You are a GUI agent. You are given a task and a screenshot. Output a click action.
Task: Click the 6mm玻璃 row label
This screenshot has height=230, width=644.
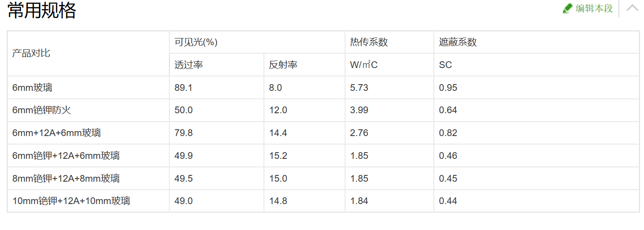(32, 88)
